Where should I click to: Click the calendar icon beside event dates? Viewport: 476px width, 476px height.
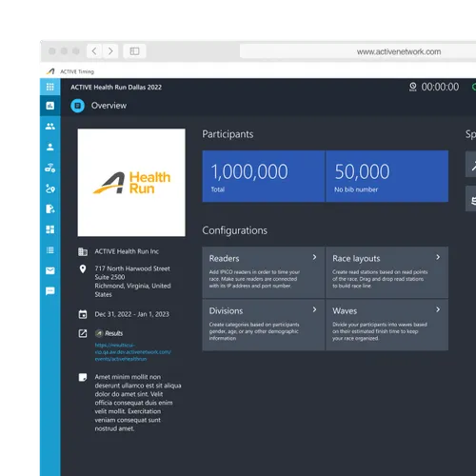coord(83,314)
